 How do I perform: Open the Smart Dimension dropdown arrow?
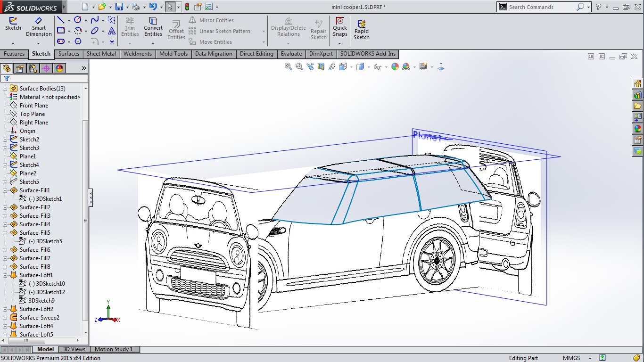coord(39,43)
